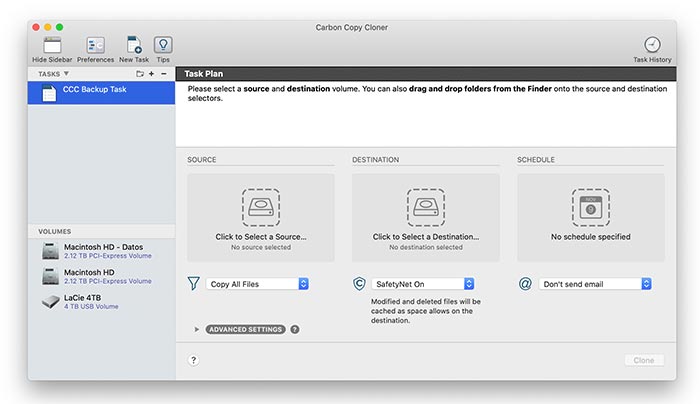
Task: Create a New Task via toolbar
Action: point(134,45)
